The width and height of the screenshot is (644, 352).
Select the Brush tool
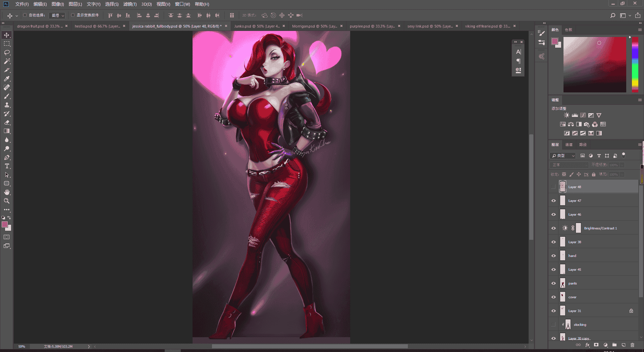pyautogui.click(x=7, y=96)
